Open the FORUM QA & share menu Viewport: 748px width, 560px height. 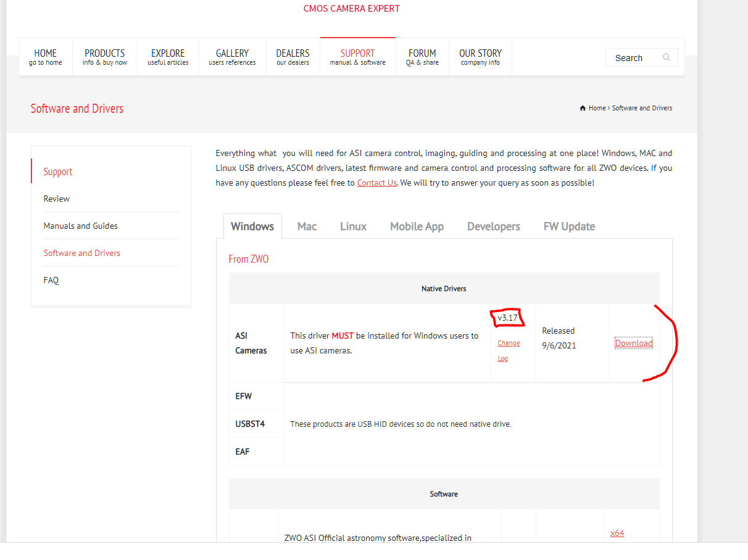click(x=422, y=57)
